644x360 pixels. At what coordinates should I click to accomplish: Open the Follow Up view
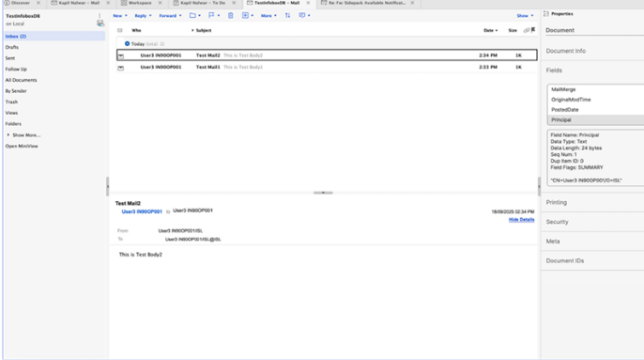coord(16,70)
